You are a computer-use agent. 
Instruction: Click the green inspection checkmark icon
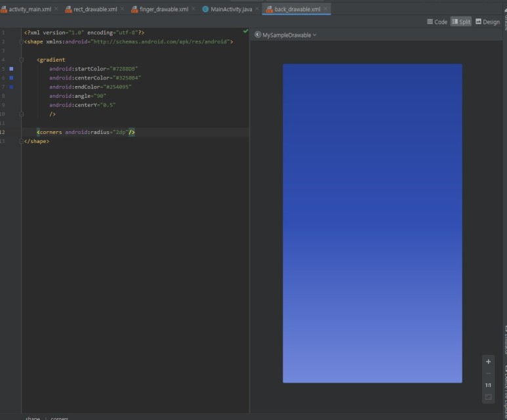(x=246, y=31)
